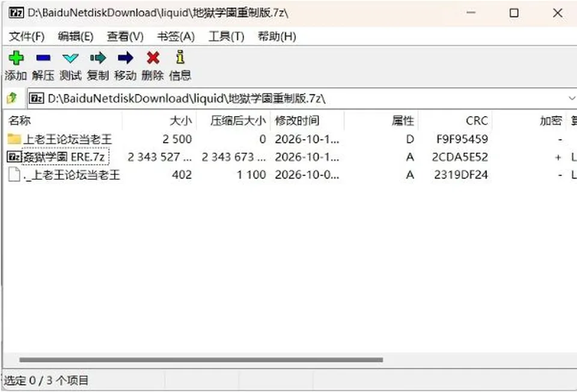Viewport: 577px width, 392px height.
Task: Select the blank file icon of ._上老王论坛当老王
Action: click(x=14, y=174)
